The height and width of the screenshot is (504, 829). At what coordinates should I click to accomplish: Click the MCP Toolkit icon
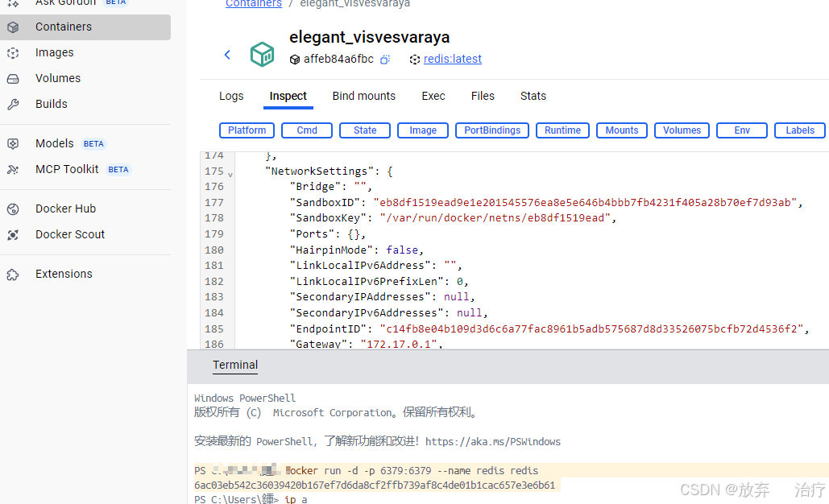pyautogui.click(x=13, y=170)
